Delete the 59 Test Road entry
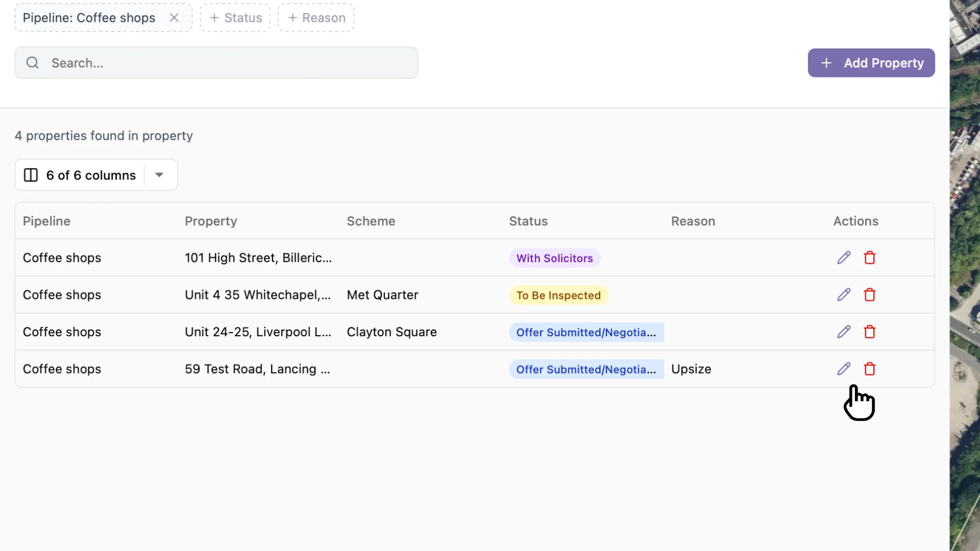The image size is (980, 551). (x=870, y=369)
